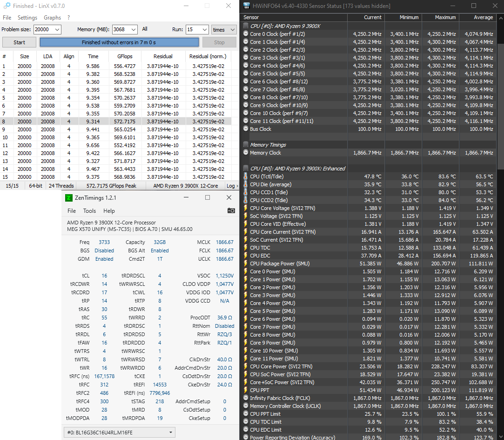Click the 572.7175 GFlops Peak status text

[x=111, y=186]
